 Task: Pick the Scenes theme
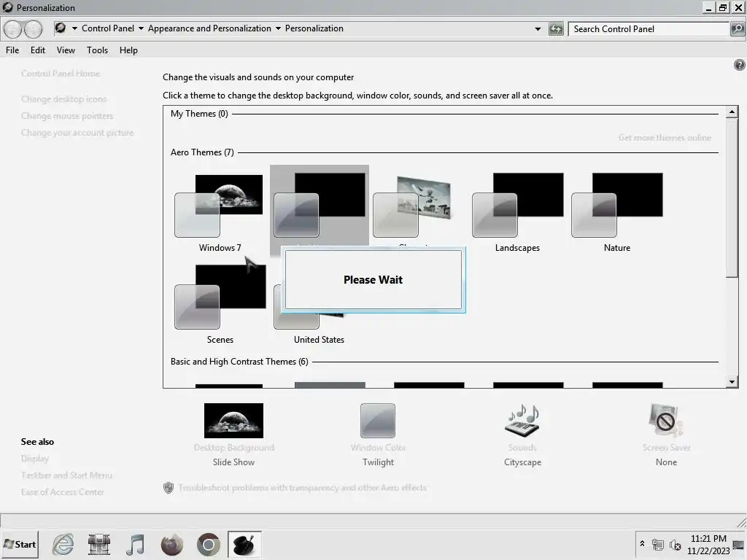coord(220,304)
